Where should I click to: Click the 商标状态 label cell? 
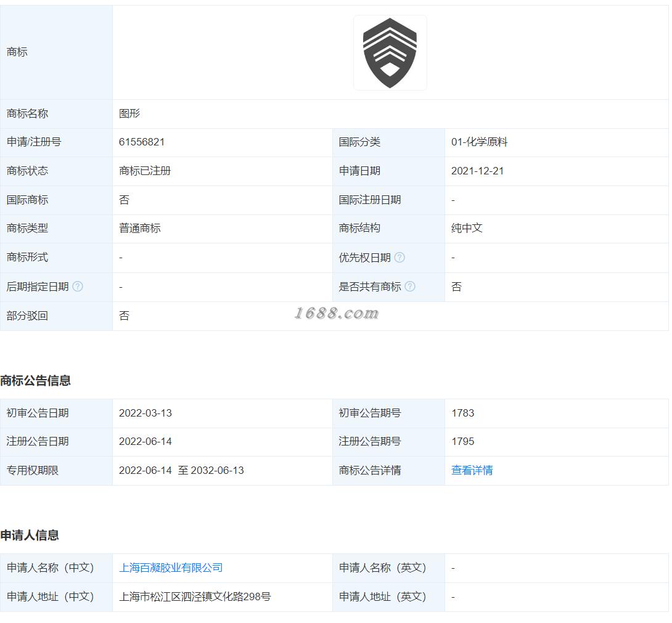(56, 171)
